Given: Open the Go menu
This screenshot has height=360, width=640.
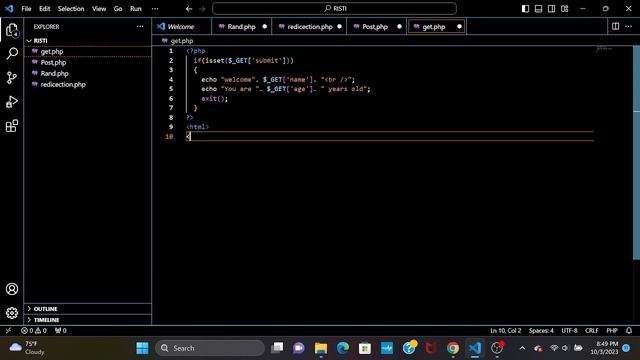Looking at the screenshot, I should pos(118,9).
